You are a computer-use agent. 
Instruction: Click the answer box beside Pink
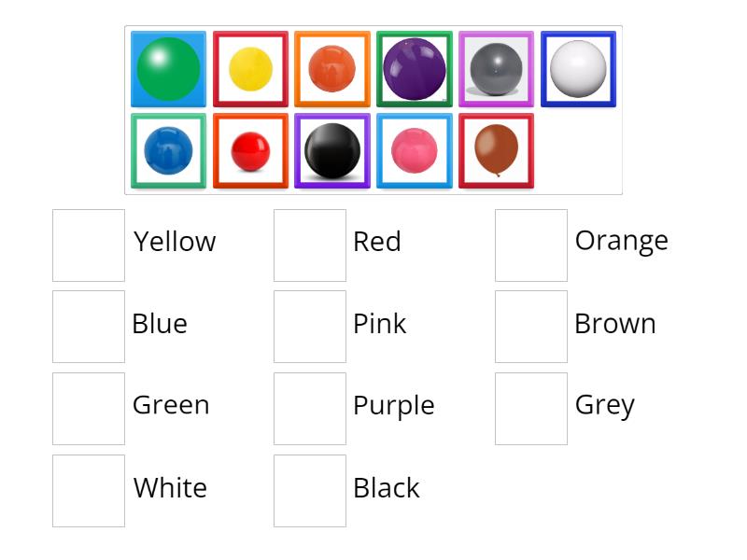click(x=309, y=325)
